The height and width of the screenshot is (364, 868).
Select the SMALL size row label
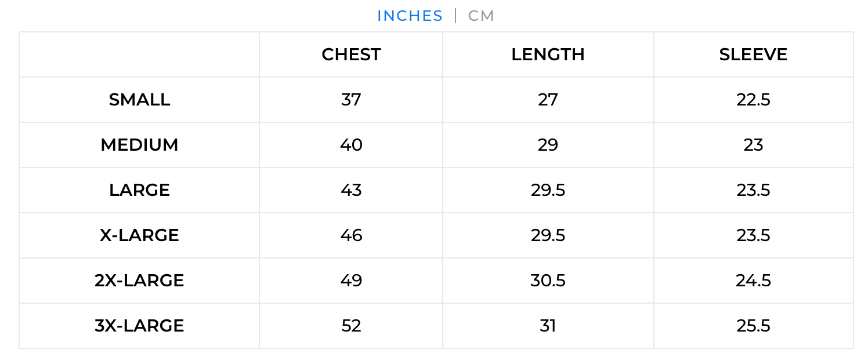click(x=139, y=100)
